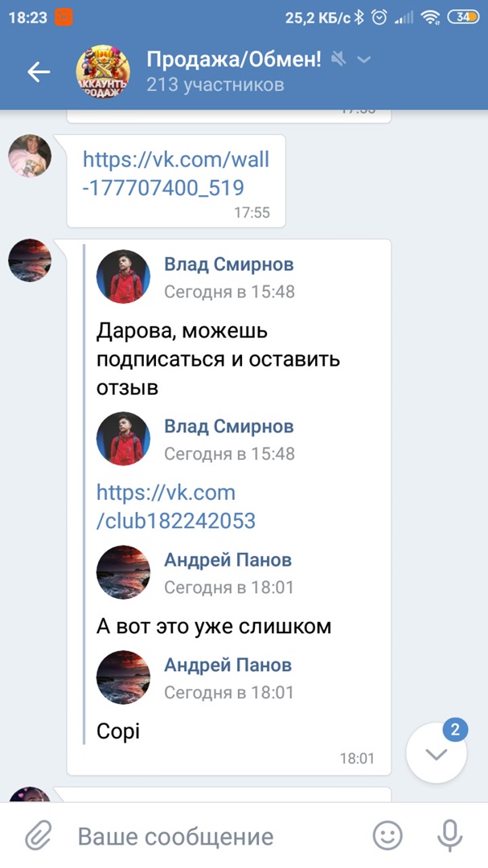Open the emoji smiley picker

point(388,835)
